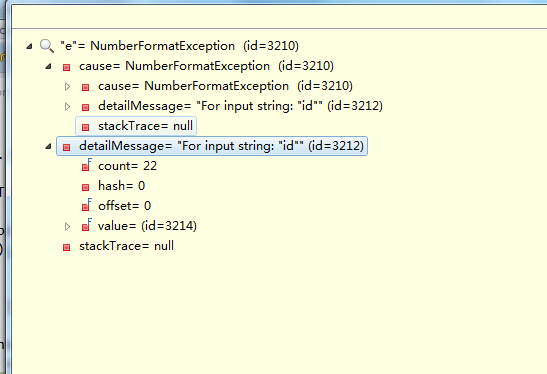Expand the collapsed detailMessage node under cause
Viewport: 547px width, 374px height.
click(68, 106)
